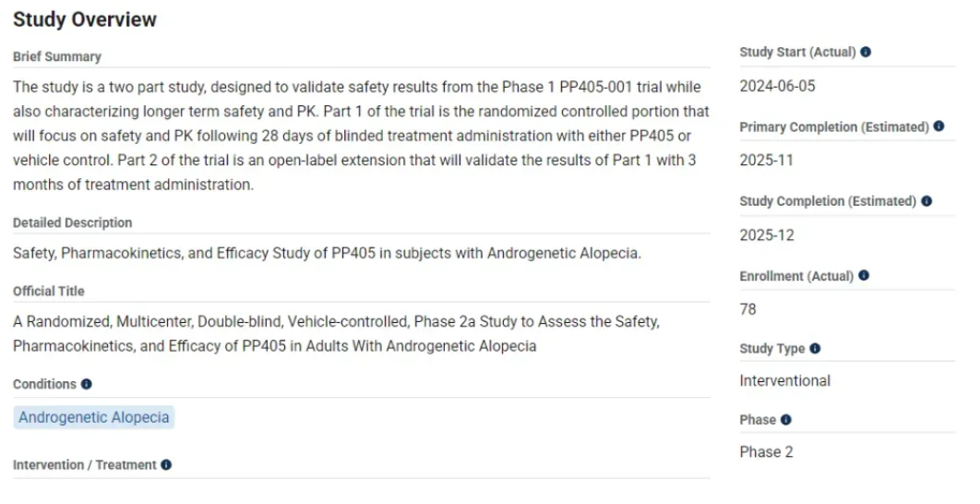The image size is (980, 504).
Task: Click info icon next to Study Start (Actual)
Action: [x=866, y=53]
